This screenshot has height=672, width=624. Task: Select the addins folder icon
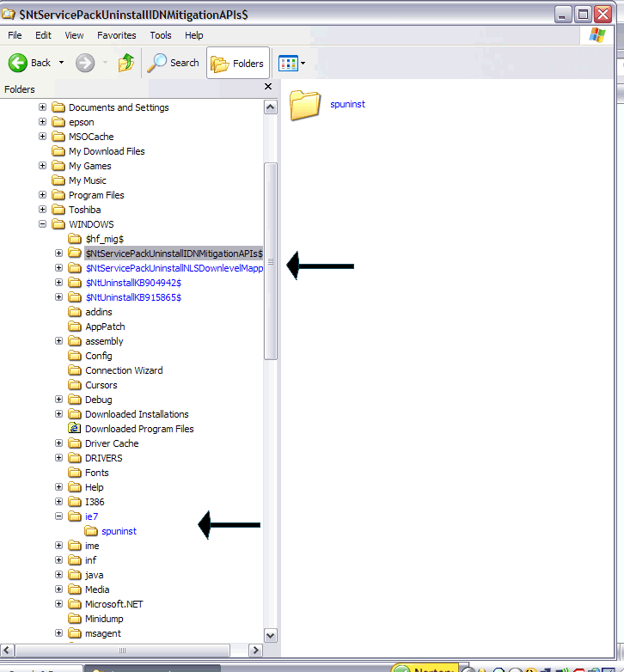click(75, 312)
